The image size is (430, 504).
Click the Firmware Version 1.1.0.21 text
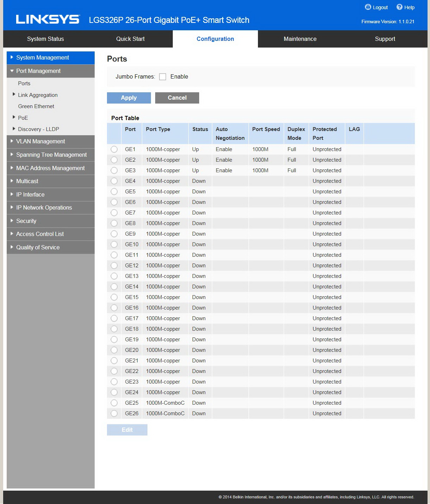[x=388, y=21]
